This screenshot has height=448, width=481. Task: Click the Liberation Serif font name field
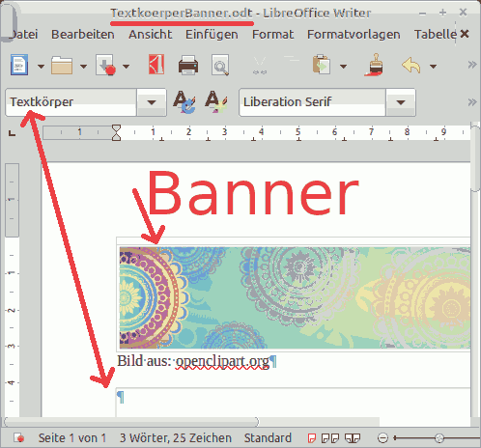(312, 102)
